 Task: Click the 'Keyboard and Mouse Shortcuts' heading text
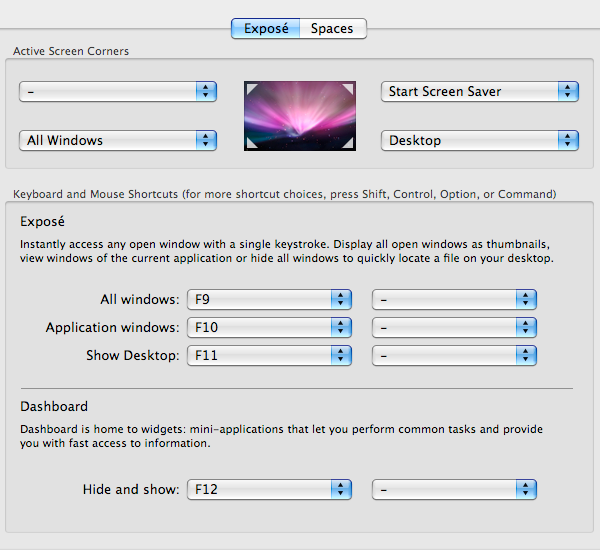click(285, 194)
